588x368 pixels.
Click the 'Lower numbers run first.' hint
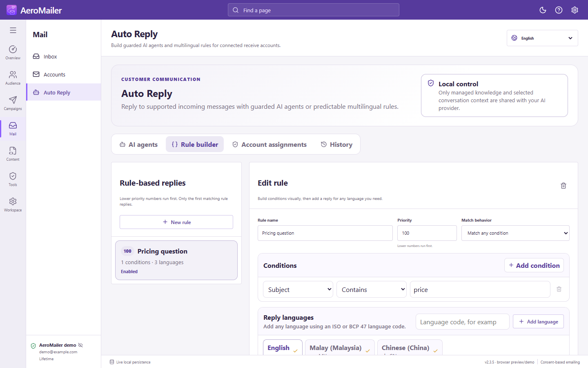pos(415,246)
